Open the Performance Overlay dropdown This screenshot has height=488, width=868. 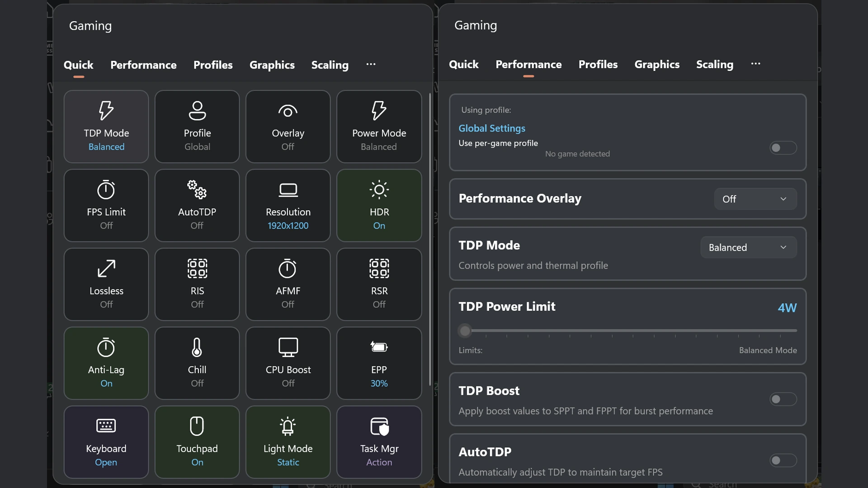tap(755, 199)
